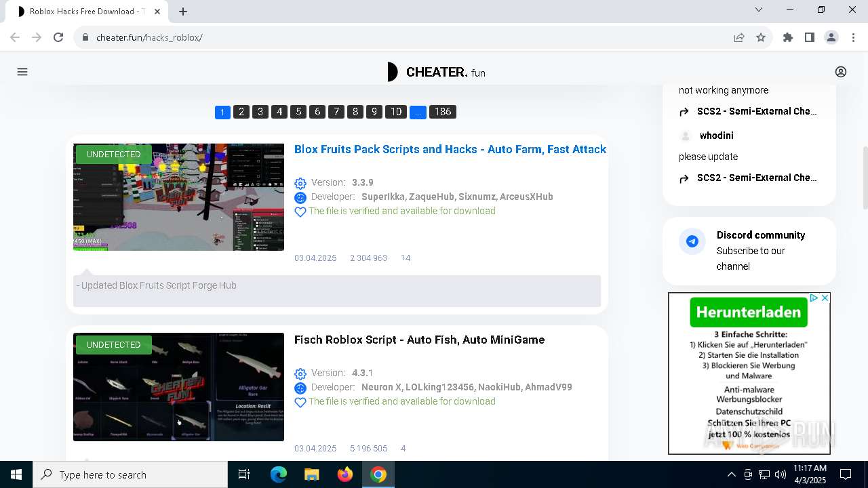Launch Microsoft Edge from taskbar

click(x=279, y=474)
